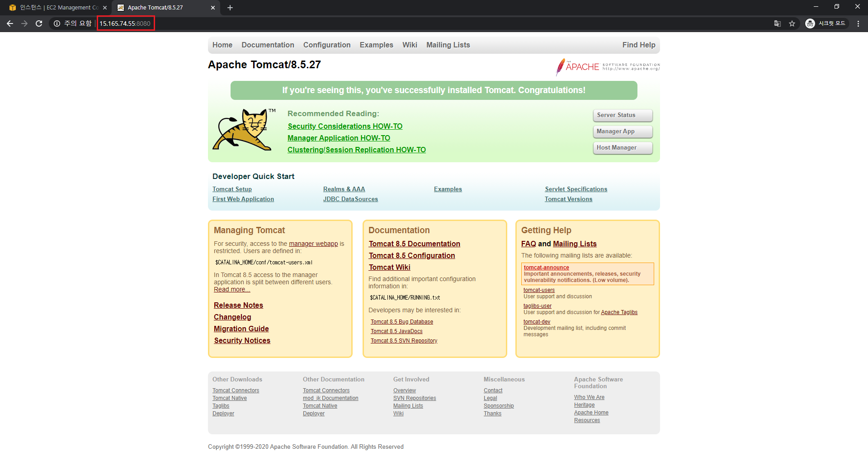Open the Security Notices link

[x=242, y=341]
